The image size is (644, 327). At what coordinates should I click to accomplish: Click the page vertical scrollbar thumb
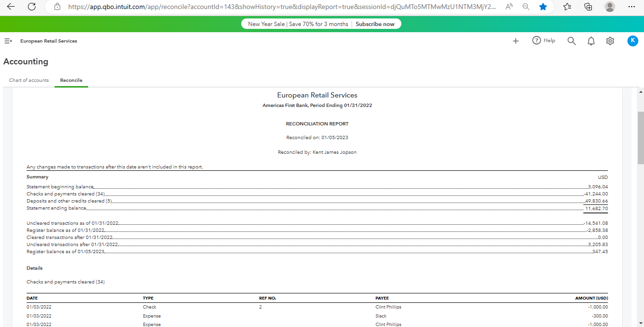coord(641,138)
